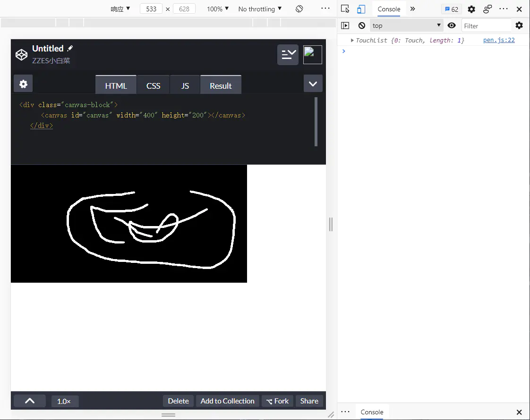Screen dimensions: 530x420
Task: Switch to the CSS tab
Action: point(153,85)
